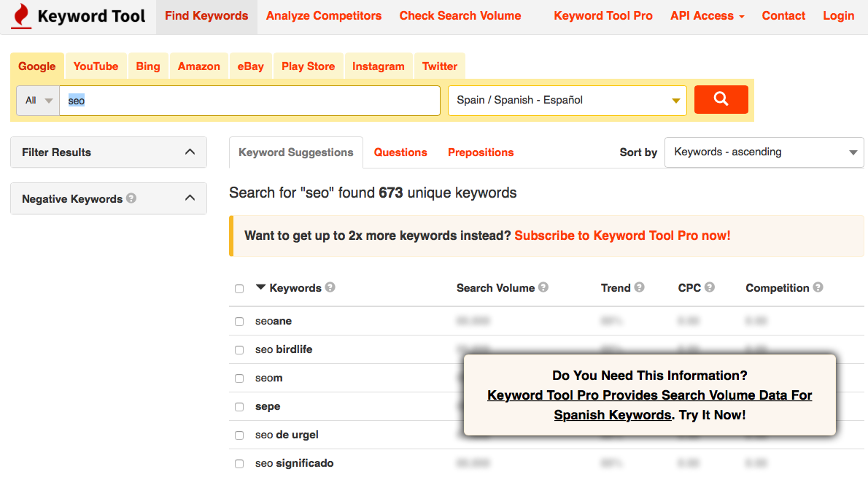This screenshot has width=868, height=477.
Task: Click the seo keyword search field
Action: (x=249, y=101)
